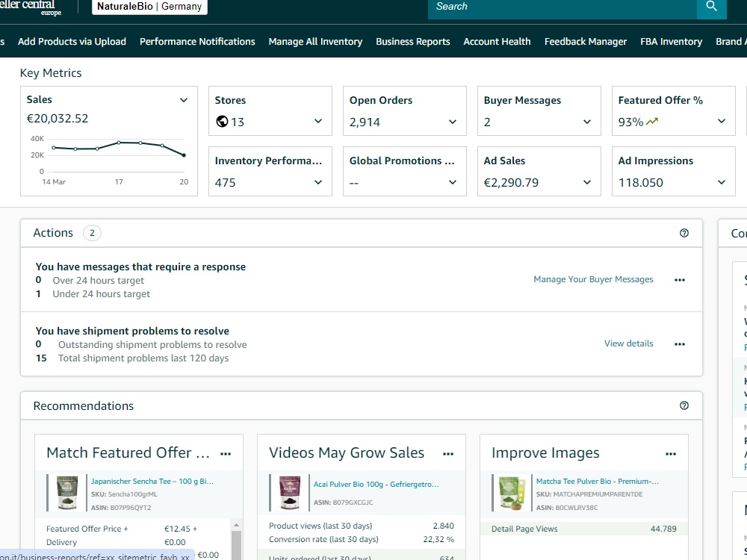The height and width of the screenshot is (560, 747).
Task: Click the SKU Sencha100grML text
Action: tap(124, 494)
